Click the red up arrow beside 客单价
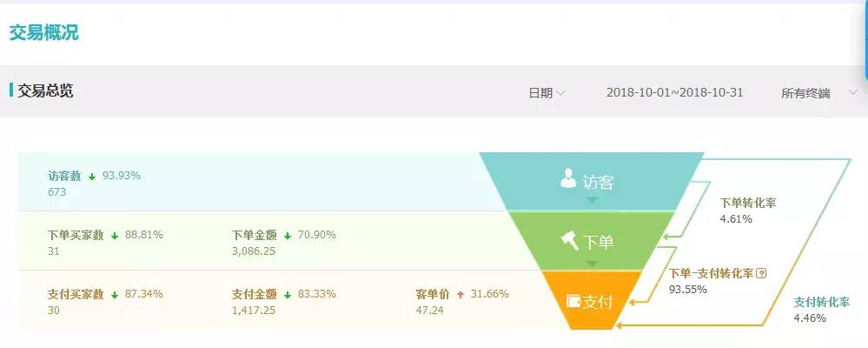The image size is (868, 348). [459, 294]
